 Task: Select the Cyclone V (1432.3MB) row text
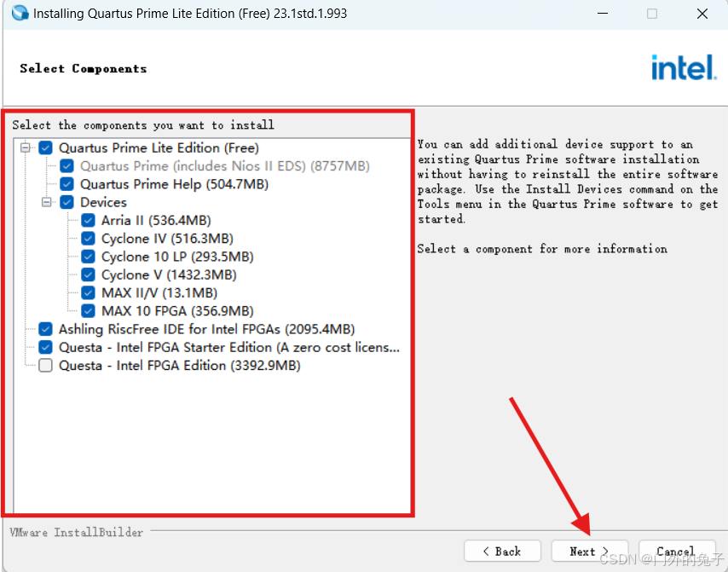(x=169, y=274)
